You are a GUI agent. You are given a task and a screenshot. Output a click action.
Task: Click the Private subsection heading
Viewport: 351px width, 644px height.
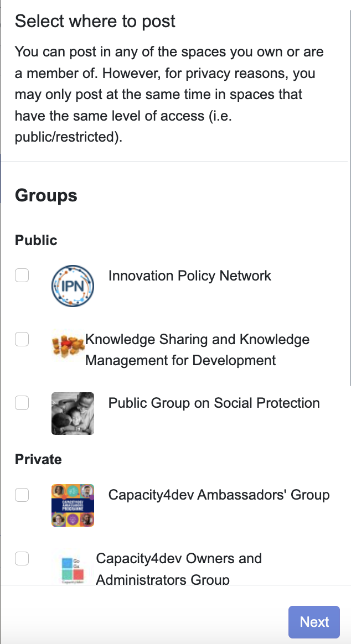tap(38, 459)
